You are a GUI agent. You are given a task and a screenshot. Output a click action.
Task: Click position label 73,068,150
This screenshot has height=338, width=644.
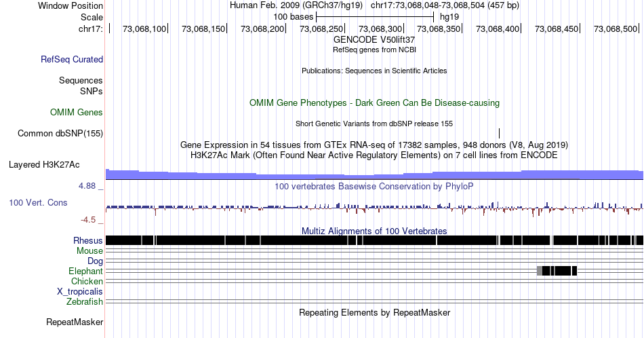click(203, 29)
